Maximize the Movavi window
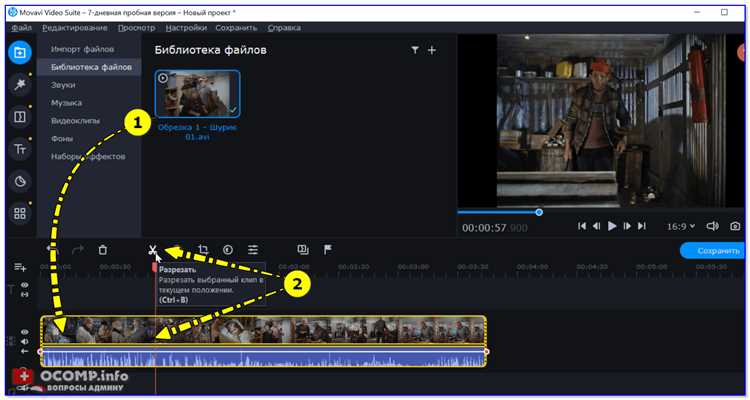This screenshot has height=400, width=750. tap(724, 12)
